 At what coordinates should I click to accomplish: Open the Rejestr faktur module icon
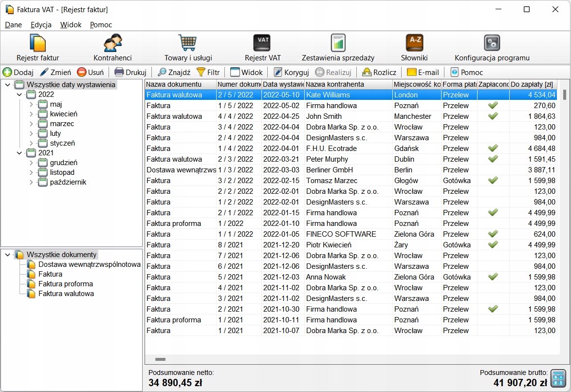point(37,43)
